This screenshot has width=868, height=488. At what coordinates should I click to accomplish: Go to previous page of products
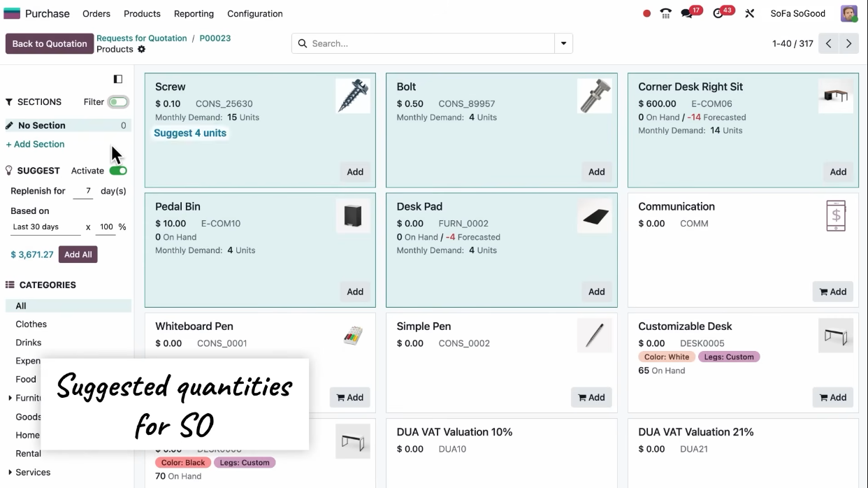[828, 43]
